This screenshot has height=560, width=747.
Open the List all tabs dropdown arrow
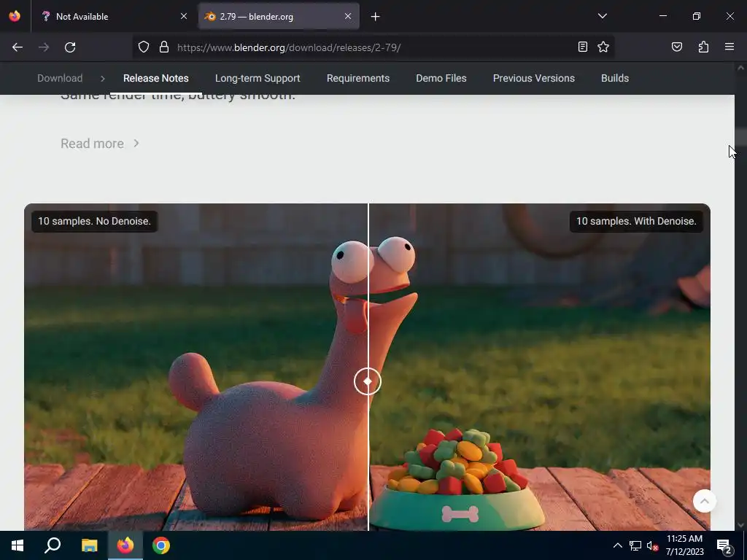click(602, 16)
